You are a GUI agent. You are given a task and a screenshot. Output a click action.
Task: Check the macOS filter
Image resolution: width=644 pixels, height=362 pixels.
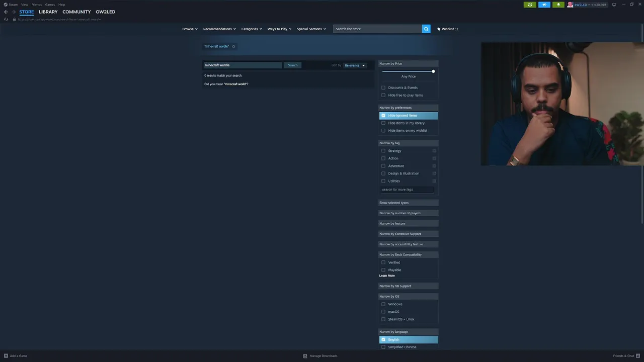(x=383, y=312)
